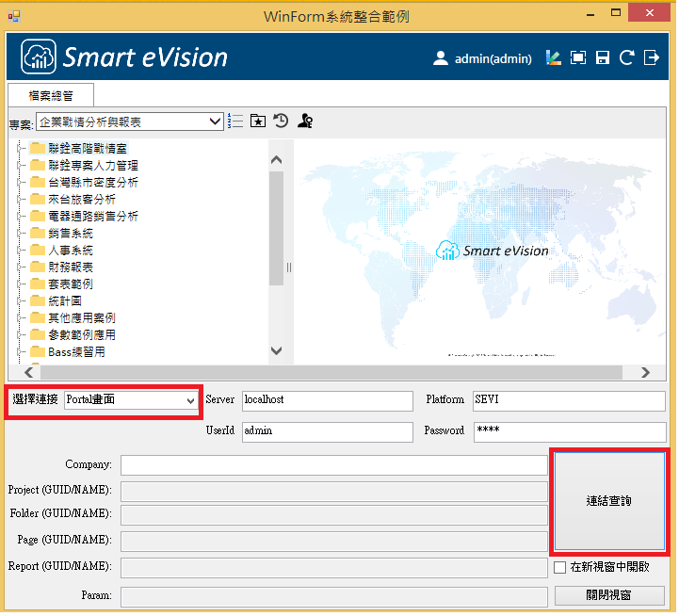
Task: Click folder icon of 台灣縣市密度分析
Action: [x=38, y=183]
